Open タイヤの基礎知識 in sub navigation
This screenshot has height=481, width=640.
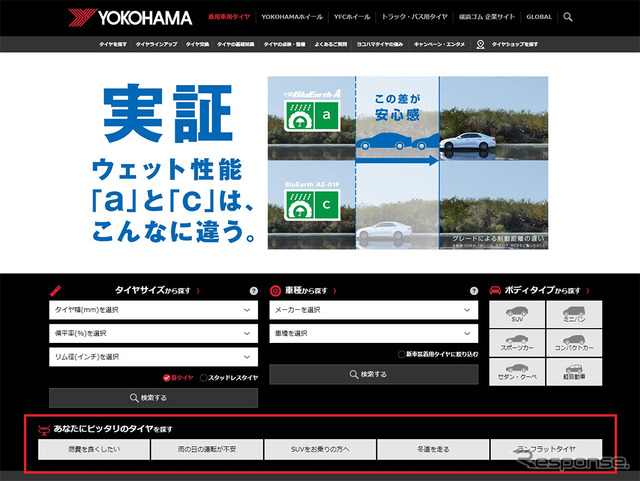[236, 44]
